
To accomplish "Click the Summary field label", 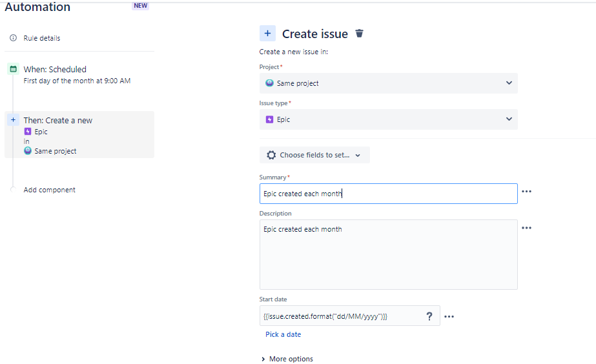I will click(272, 177).
